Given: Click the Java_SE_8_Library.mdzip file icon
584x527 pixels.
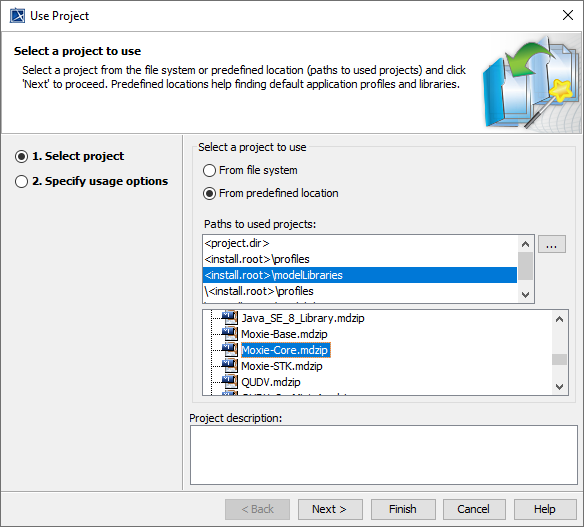Looking at the screenshot, I should click(230, 318).
